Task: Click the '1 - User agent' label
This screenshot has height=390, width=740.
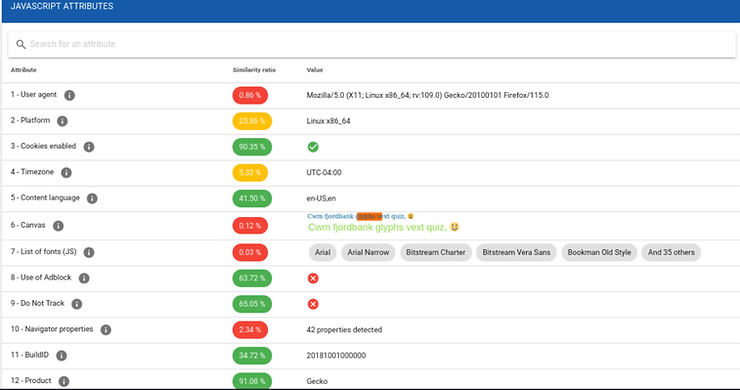Action: pos(34,95)
